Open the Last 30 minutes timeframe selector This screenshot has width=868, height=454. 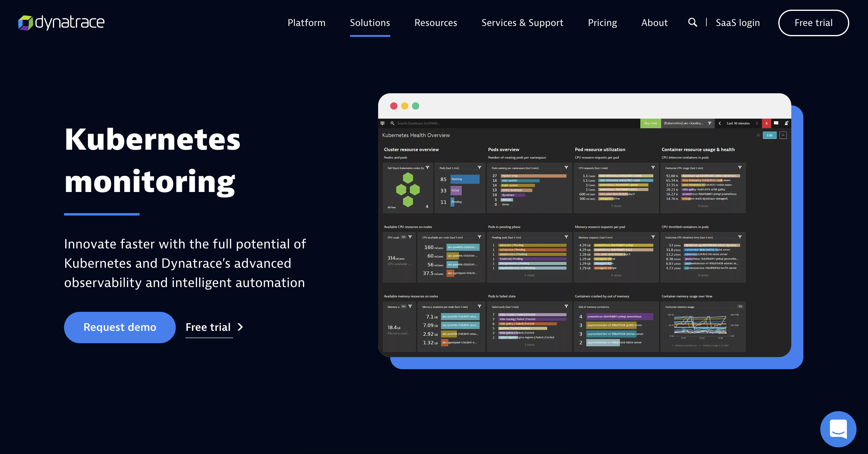pos(738,123)
